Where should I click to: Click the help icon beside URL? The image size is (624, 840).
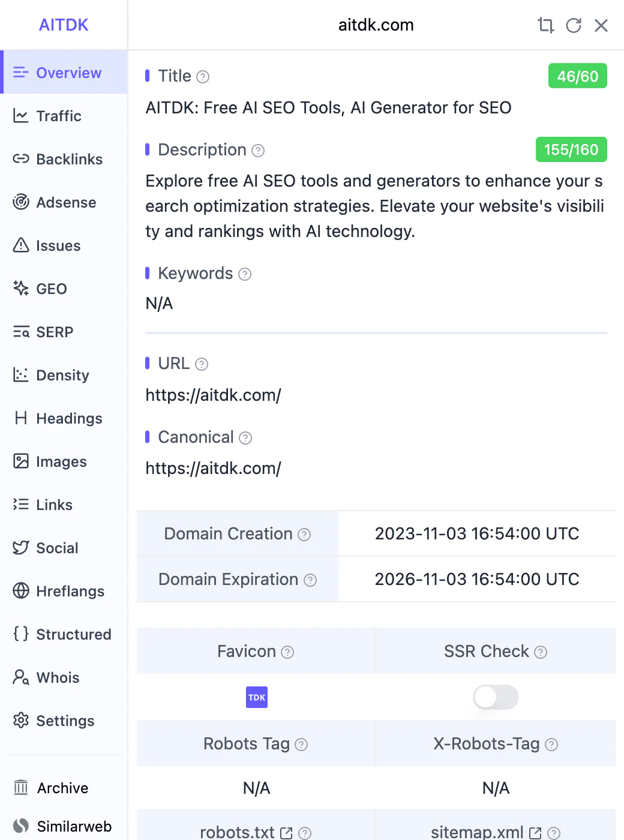point(202,364)
